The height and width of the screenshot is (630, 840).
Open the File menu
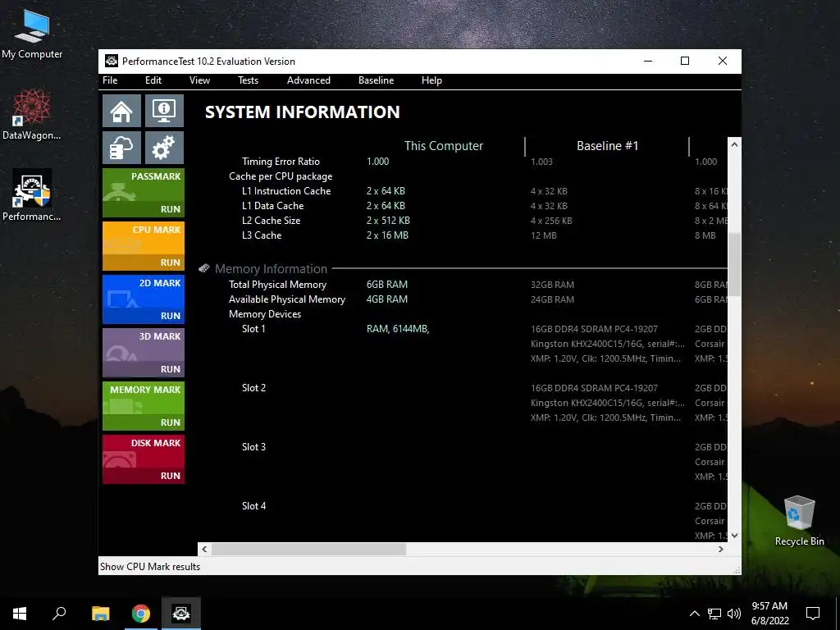coord(110,80)
